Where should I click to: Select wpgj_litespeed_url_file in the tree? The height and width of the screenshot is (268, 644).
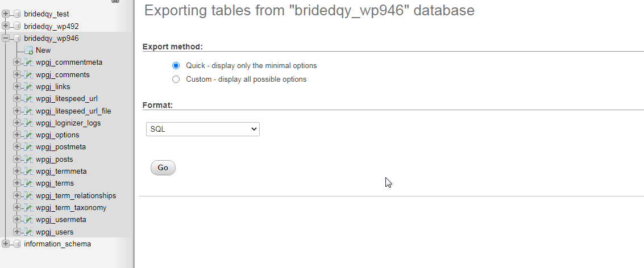click(x=73, y=111)
